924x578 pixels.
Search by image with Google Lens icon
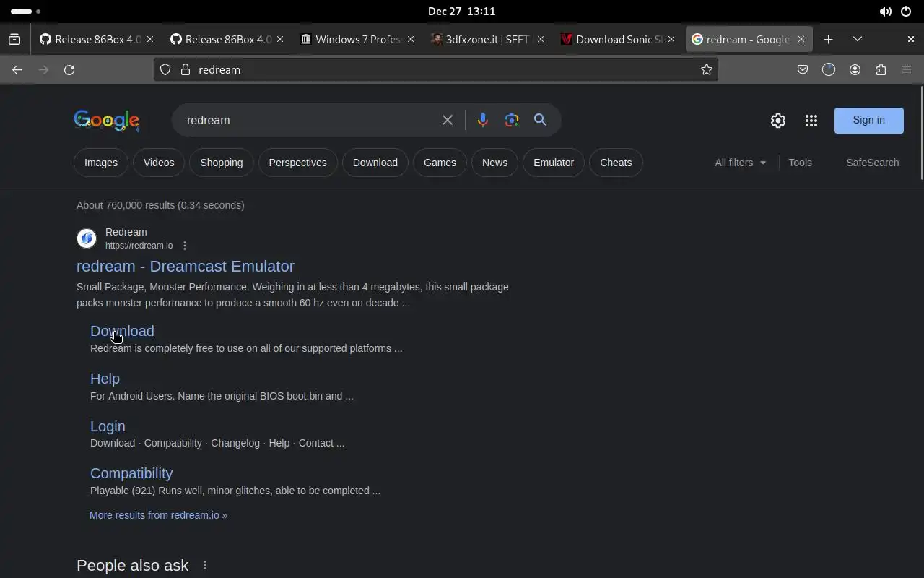pos(512,120)
